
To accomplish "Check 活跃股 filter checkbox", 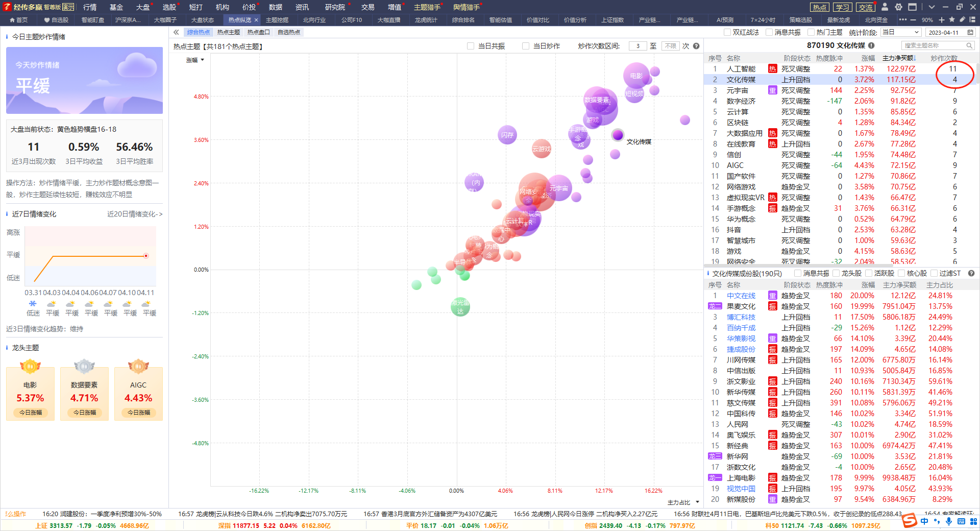I will pyautogui.click(x=869, y=273).
